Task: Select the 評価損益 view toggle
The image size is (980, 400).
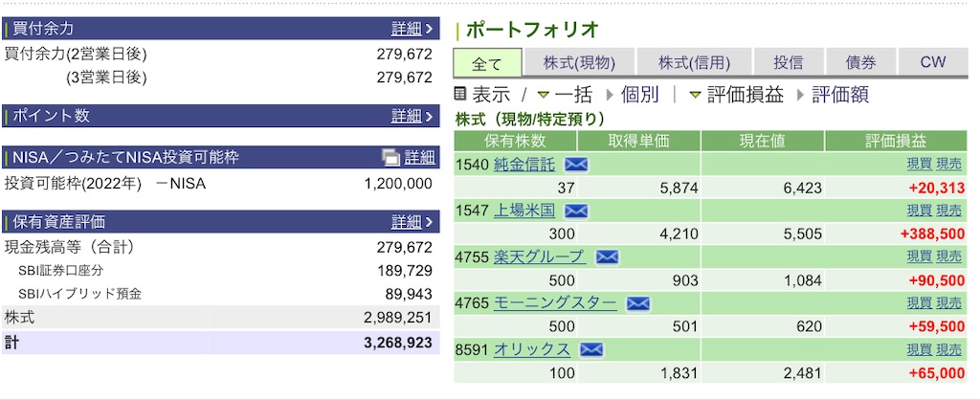Action: tap(745, 95)
